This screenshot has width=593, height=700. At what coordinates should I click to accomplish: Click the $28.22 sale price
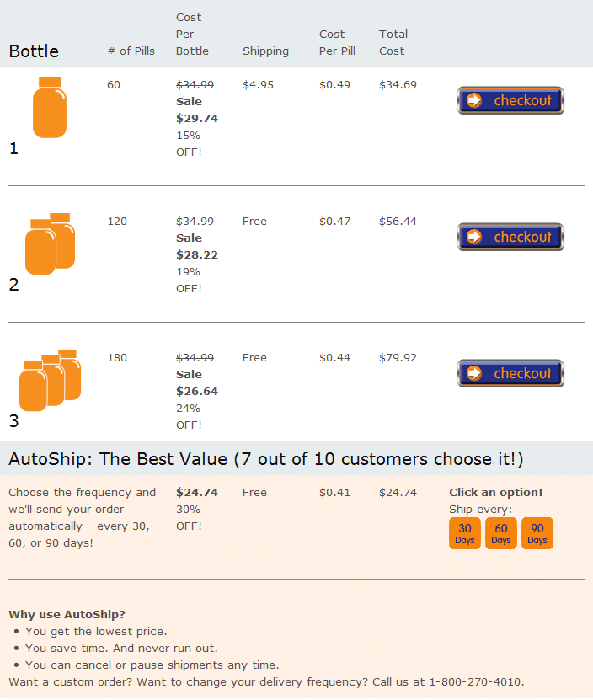[x=197, y=255]
